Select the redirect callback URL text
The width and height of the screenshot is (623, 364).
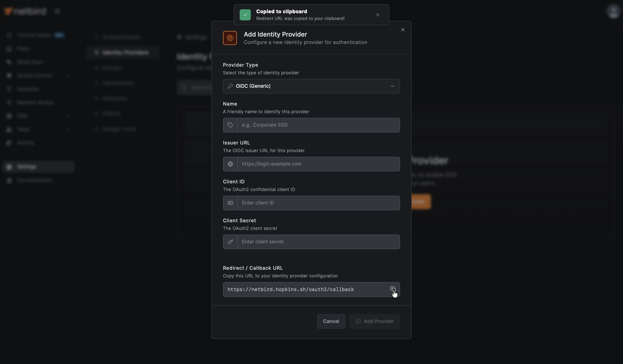(x=290, y=289)
